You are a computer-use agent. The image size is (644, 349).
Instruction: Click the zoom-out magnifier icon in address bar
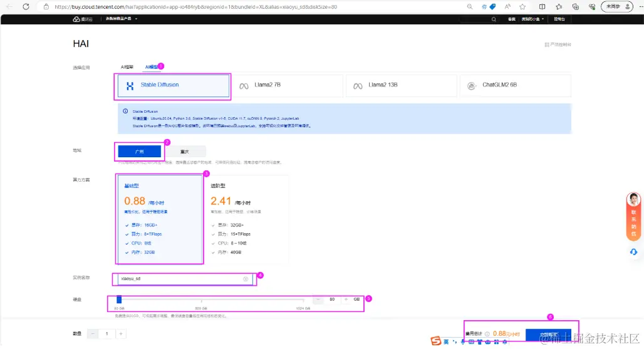point(470,6)
